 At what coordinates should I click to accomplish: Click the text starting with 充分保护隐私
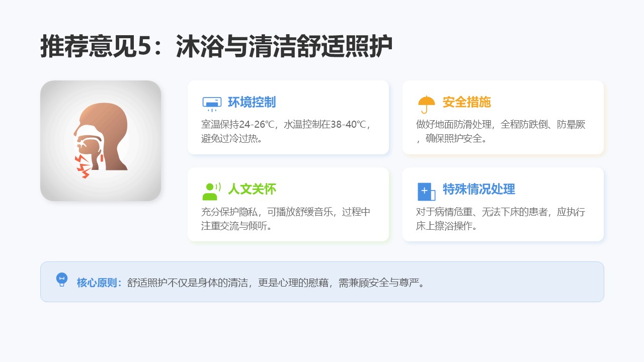[285, 212]
